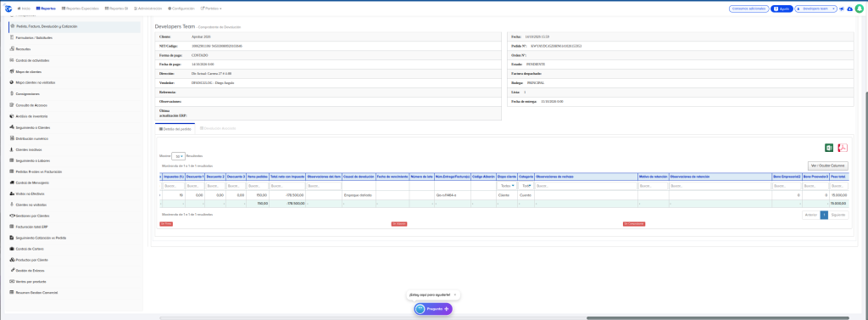Open the Administración menu
Screen dimensions: 868x320
tap(148, 8)
